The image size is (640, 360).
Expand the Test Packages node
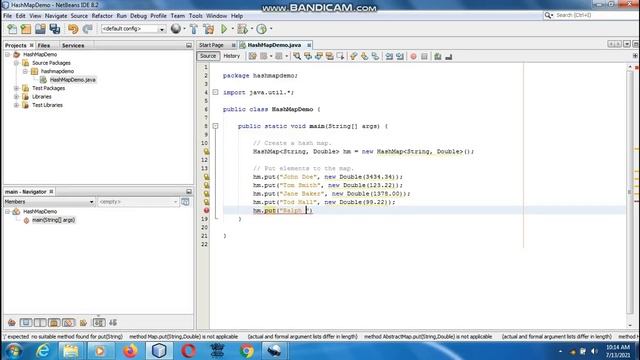16,88
